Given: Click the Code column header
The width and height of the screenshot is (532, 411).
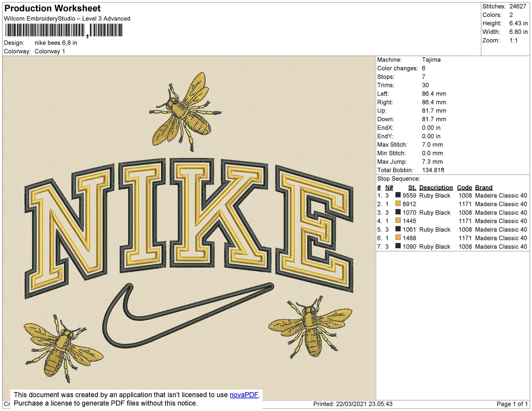Looking at the screenshot, I should click(464, 188).
